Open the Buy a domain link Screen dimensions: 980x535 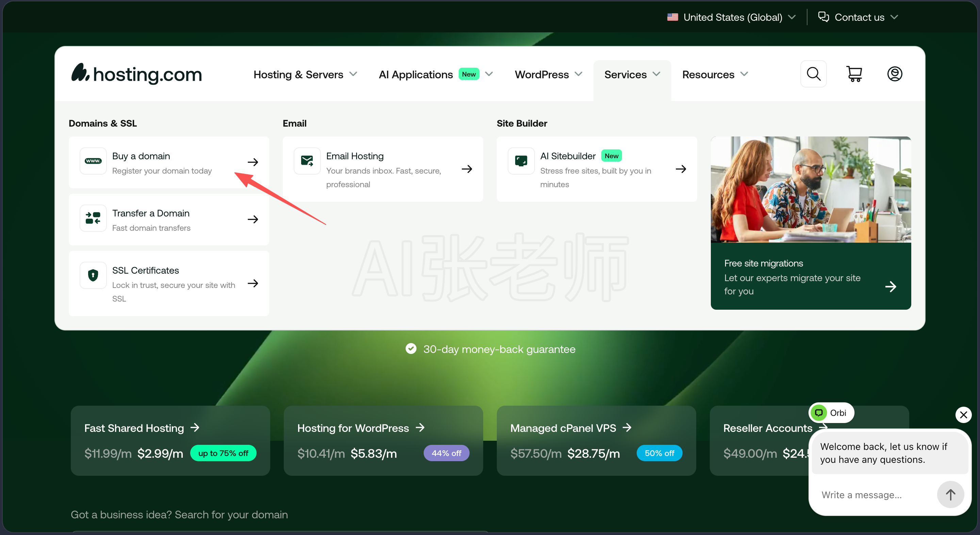[169, 162]
